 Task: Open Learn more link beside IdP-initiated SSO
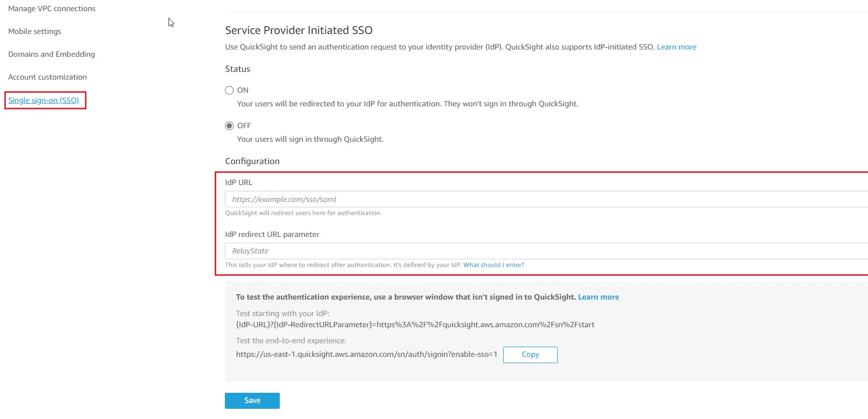point(677,47)
